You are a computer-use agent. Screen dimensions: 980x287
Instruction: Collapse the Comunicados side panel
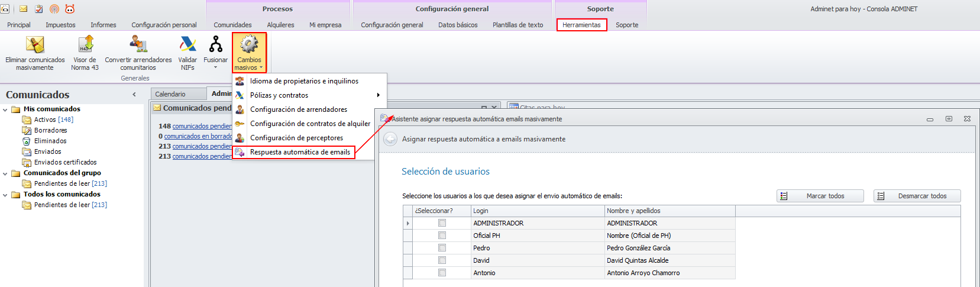pyautogui.click(x=134, y=95)
